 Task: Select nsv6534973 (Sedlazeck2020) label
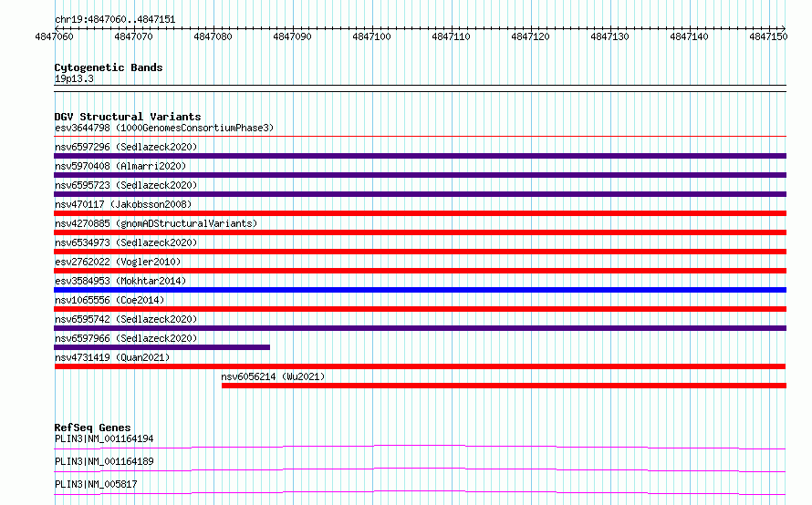point(126,242)
